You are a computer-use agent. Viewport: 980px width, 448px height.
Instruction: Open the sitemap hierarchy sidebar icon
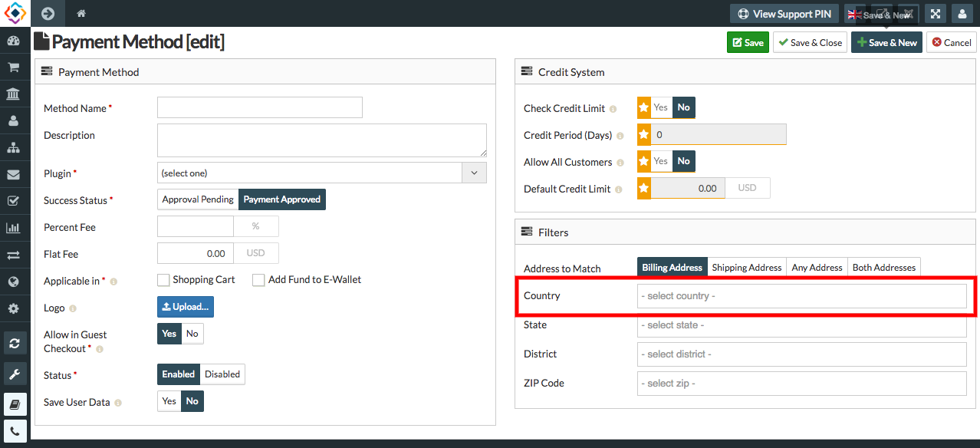(x=13, y=147)
